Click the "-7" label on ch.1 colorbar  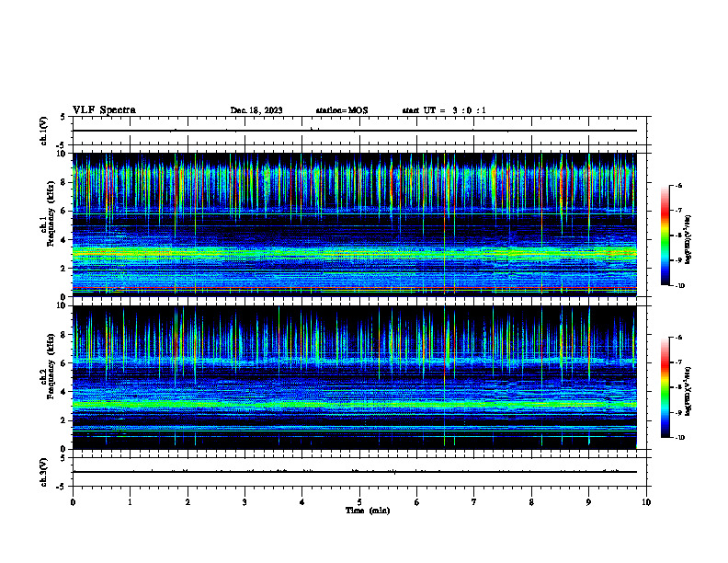pos(678,211)
